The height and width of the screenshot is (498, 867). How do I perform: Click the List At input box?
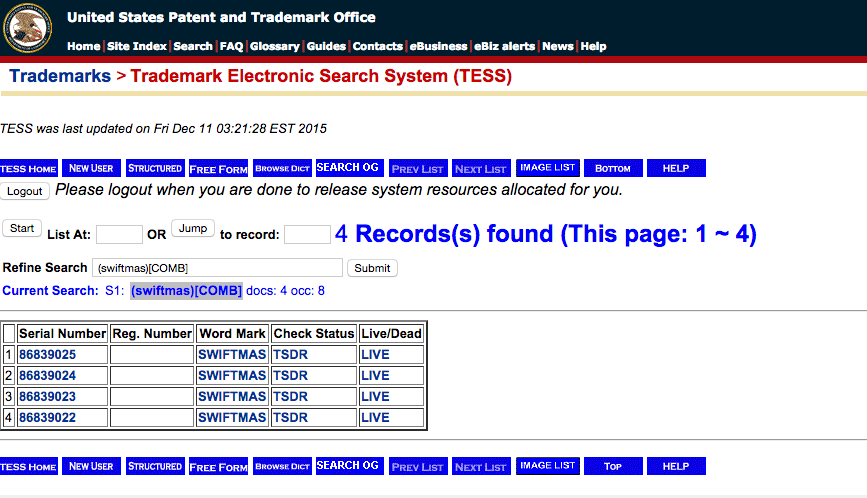click(x=119, y=234)
